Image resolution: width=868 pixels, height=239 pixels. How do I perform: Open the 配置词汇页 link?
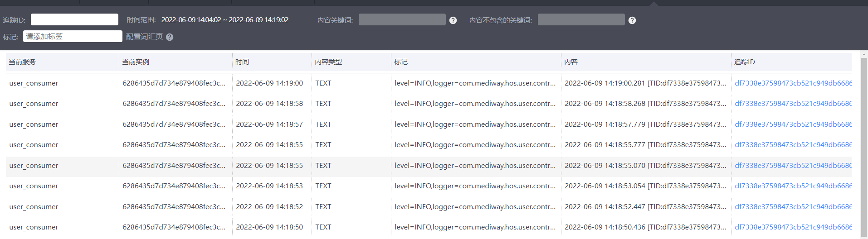(144, 37)
